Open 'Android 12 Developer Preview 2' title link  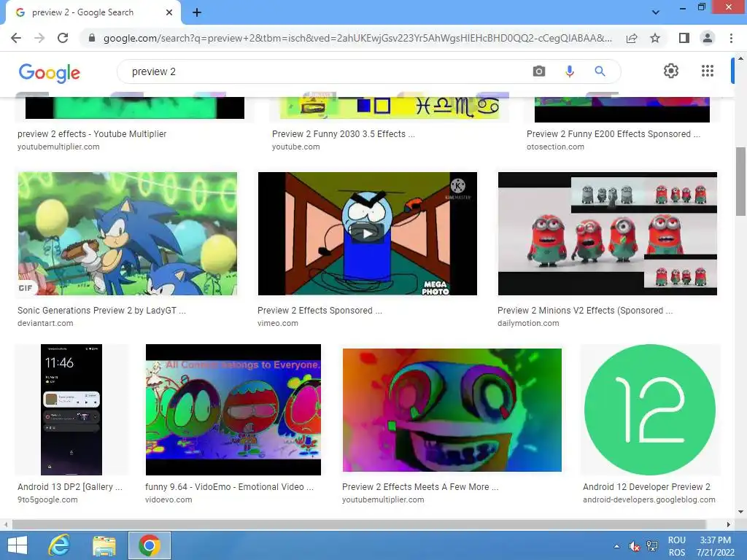click(646, 486)
